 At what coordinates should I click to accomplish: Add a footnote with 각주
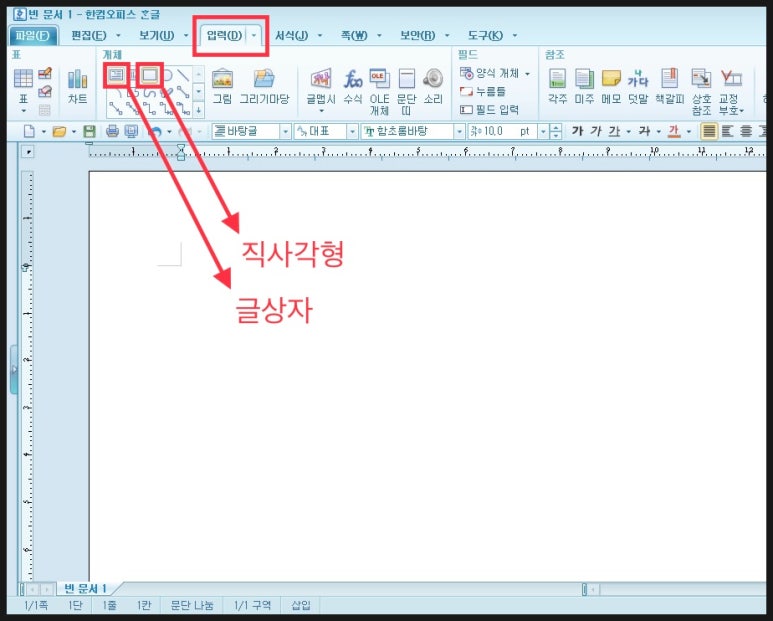tap(558, 86)
